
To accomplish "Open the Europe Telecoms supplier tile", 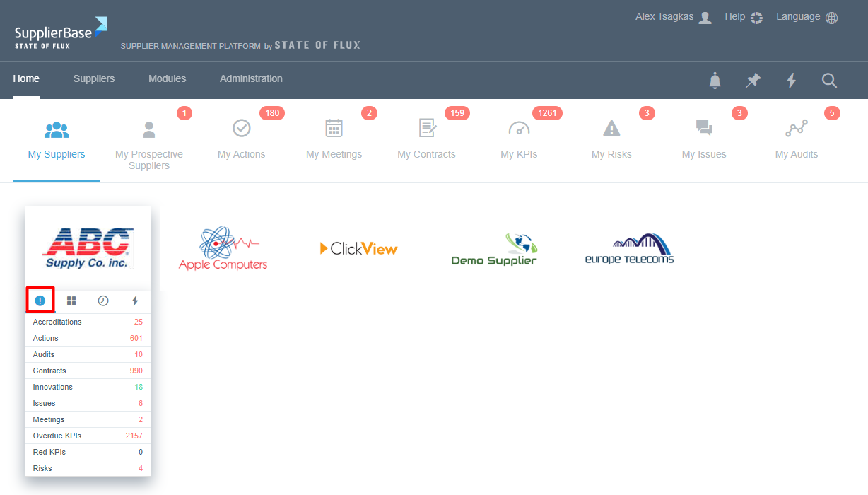I will coord(629,249).
